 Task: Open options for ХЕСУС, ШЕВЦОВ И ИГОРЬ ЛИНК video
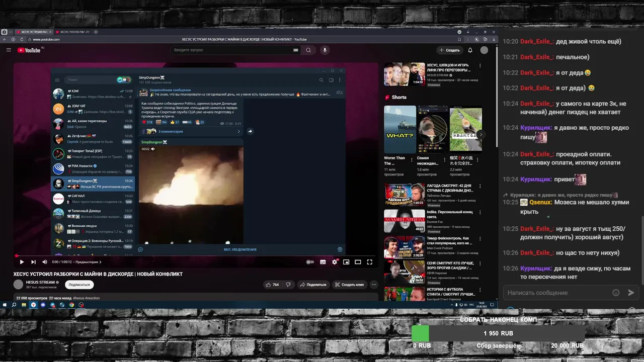480,65
